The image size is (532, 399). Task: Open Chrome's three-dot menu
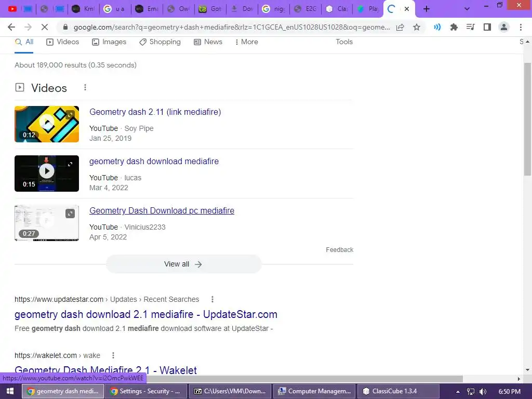[x=521, y=27]
